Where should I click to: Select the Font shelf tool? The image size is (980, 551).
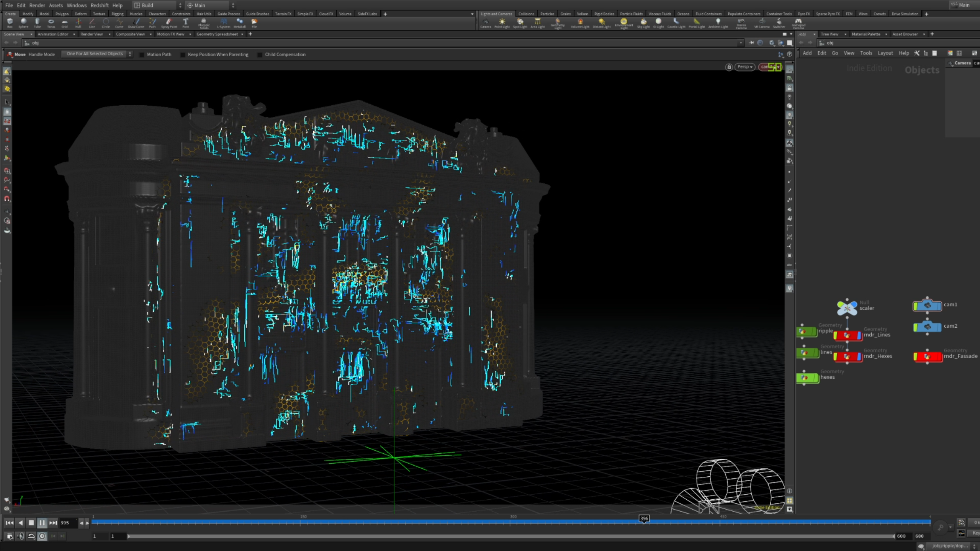(x=186, y=23)
